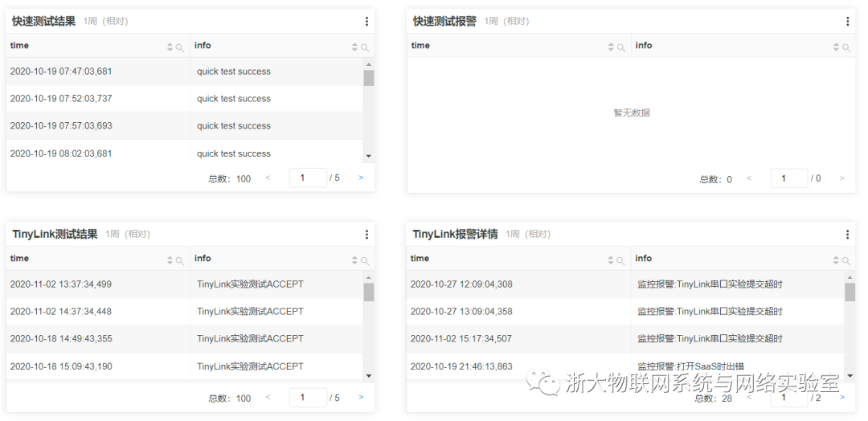Viewport: 868px width, 421px height.
Task: Click scroll-up arrow in TinyLink报警详情 table
Action: click(x=850, y=278)
